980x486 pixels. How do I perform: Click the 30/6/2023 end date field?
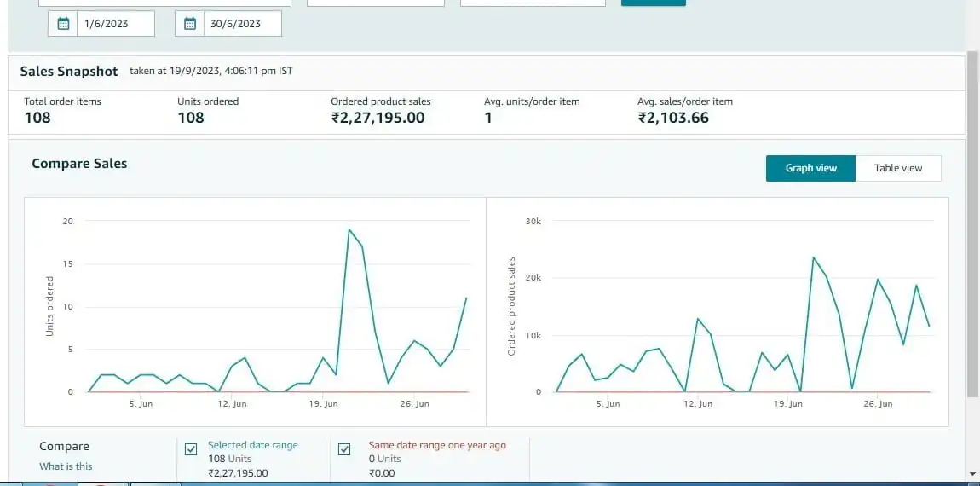point(243,24)
